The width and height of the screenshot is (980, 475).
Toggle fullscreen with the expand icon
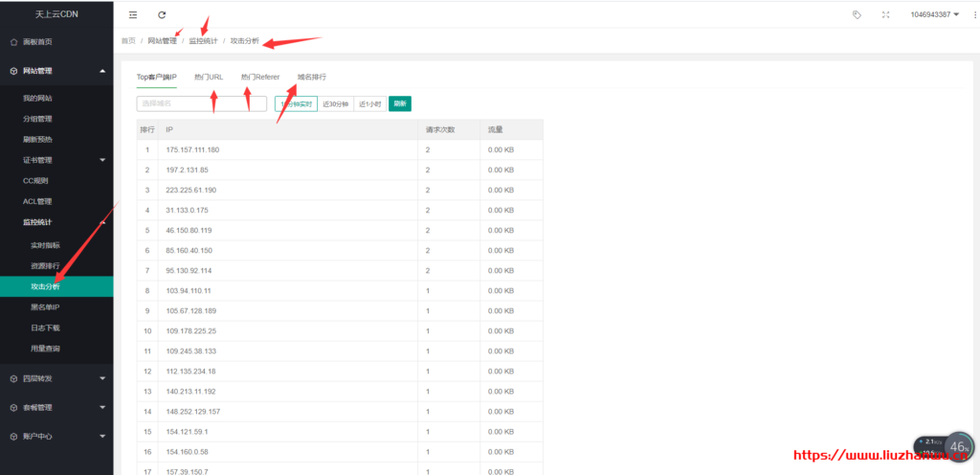[x=885, y=14]
